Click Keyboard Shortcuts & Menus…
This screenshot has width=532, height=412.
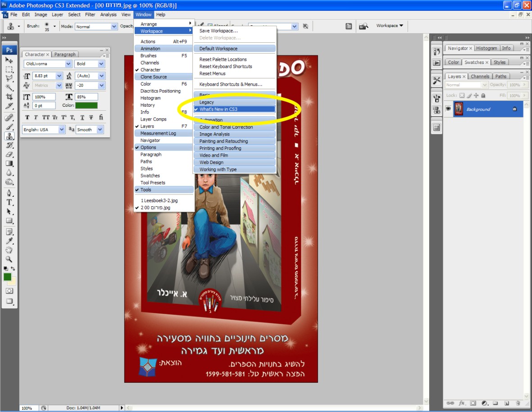tap(234, 84)
